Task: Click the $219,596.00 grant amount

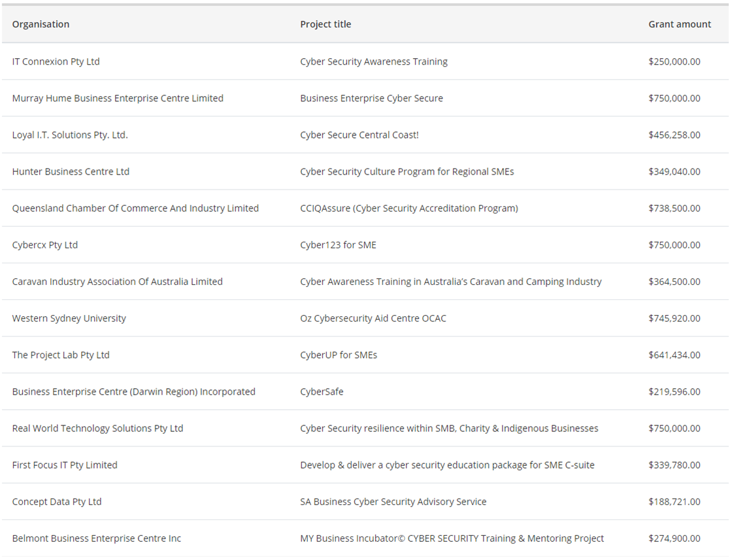Action: [674, 391]
